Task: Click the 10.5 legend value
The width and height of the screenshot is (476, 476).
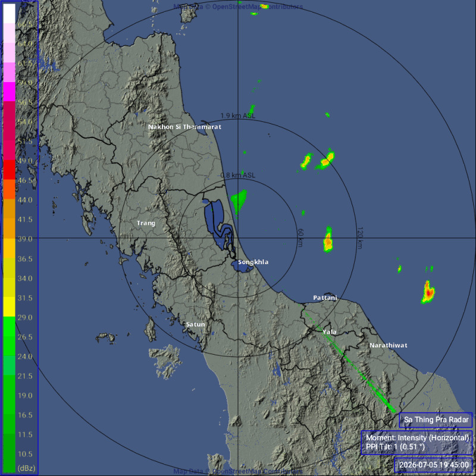Action: [25, 454]
